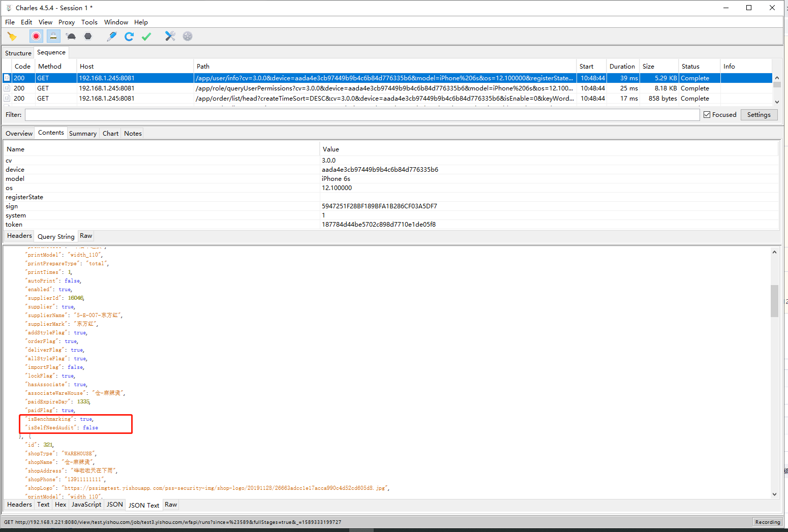788x532 pixels.
Task: Sort the request list by Code column
Action: point(22,66)
